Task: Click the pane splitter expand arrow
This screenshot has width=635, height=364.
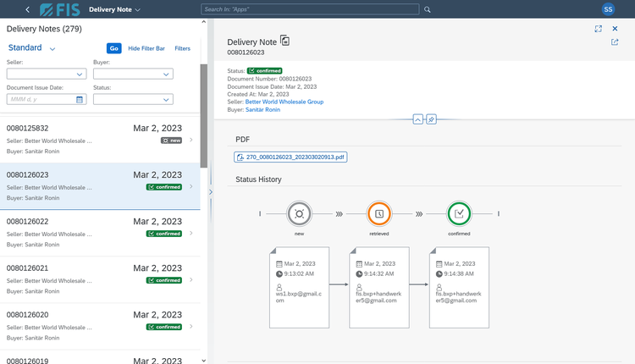Action: click(211, 192)
